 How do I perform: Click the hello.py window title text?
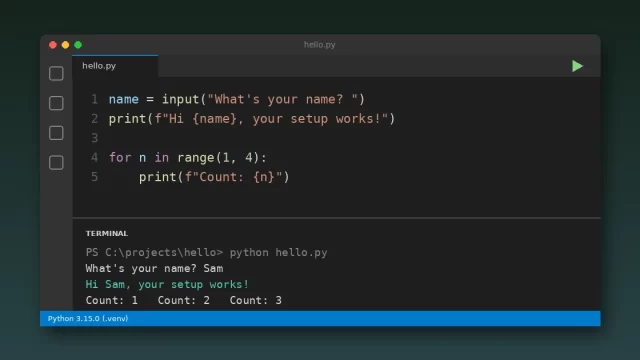click(320, 44)
